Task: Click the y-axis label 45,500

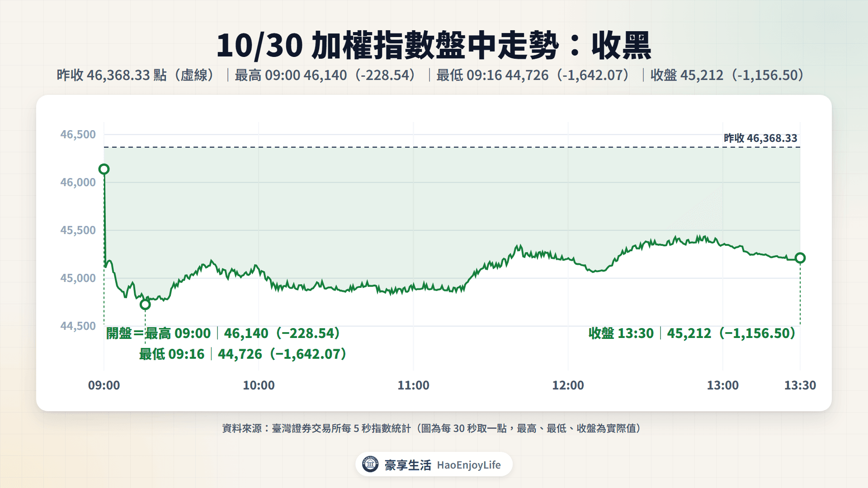Action: click(78, 230)
